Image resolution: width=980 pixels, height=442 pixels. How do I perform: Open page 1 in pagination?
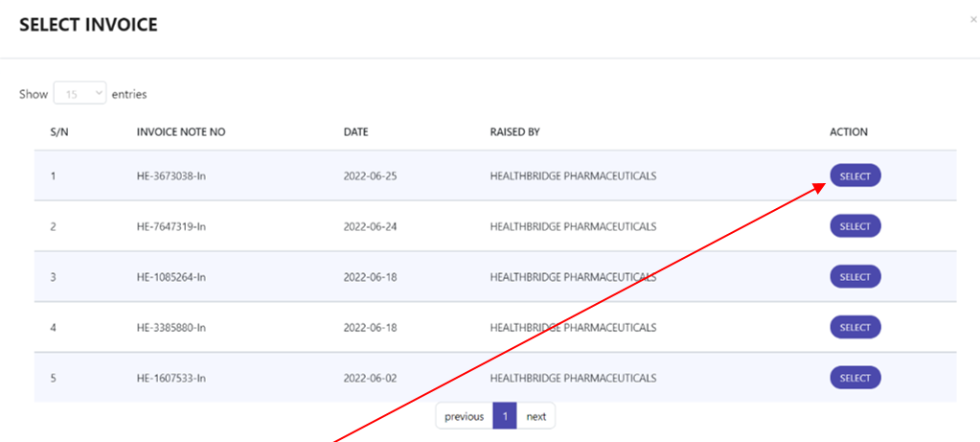505,416
